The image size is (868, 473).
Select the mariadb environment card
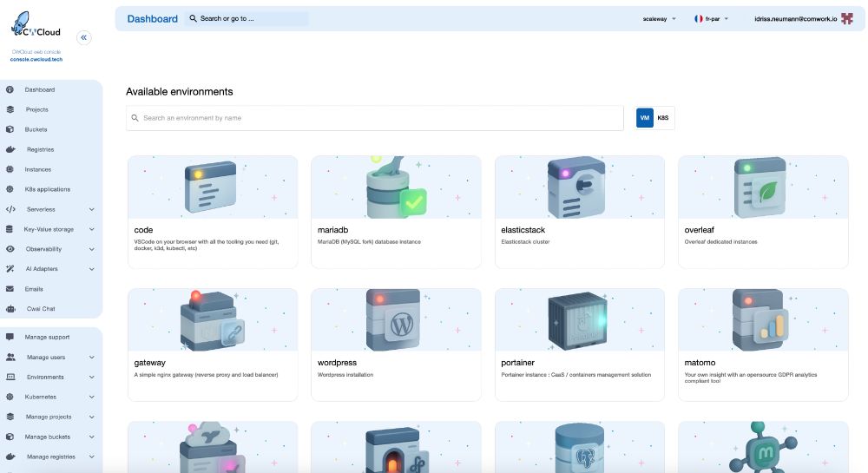[x=396, y=212]
